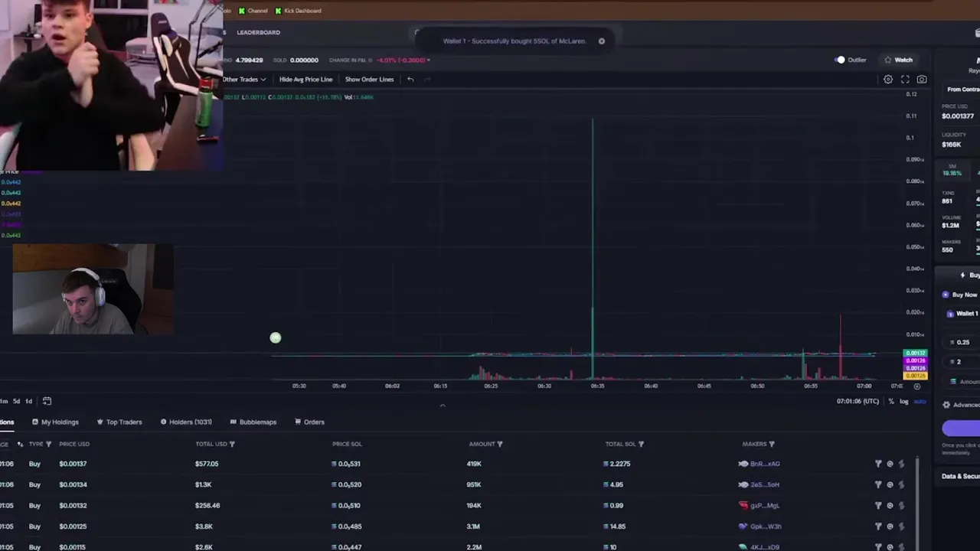Screen dimensions: 980x551
Task: Switch to My Holdings tab
Action: (x=55, y=422)
